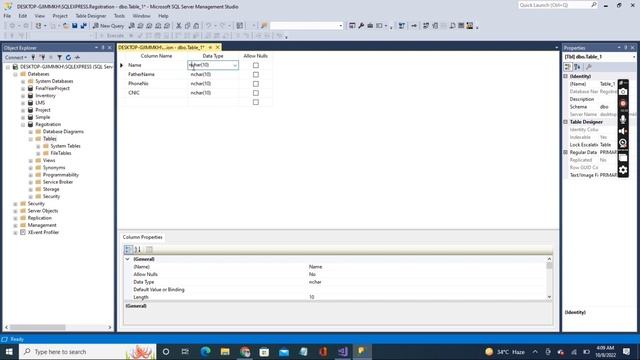Click the New Query button
This screenshot has height=360, width=640.
point(108,26)
